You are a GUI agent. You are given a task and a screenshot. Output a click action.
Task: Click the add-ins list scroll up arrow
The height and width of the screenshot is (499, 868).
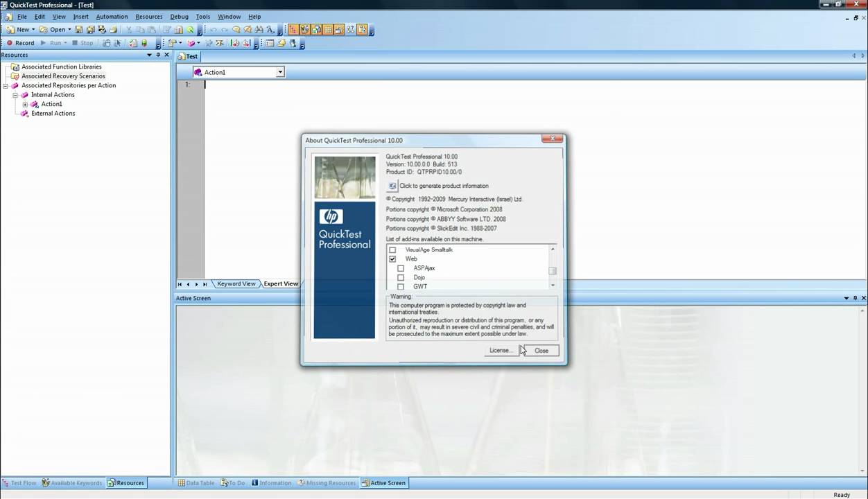tap(553, 249)
